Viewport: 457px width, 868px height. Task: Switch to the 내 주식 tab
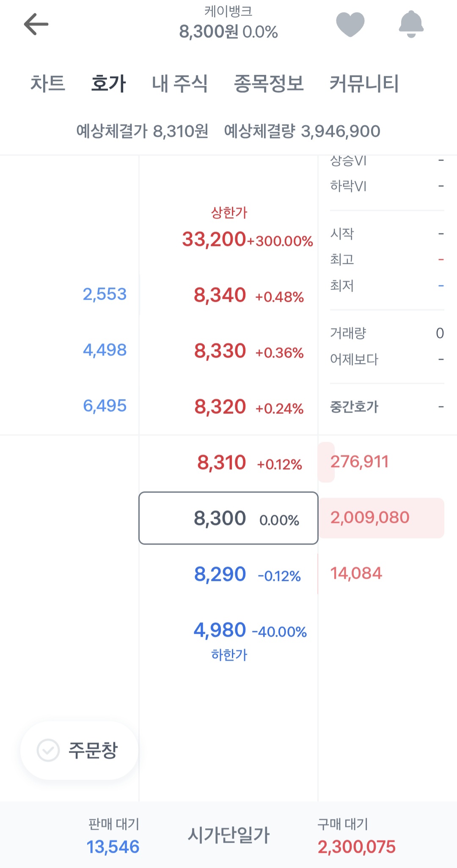click(x=180, y=83)
